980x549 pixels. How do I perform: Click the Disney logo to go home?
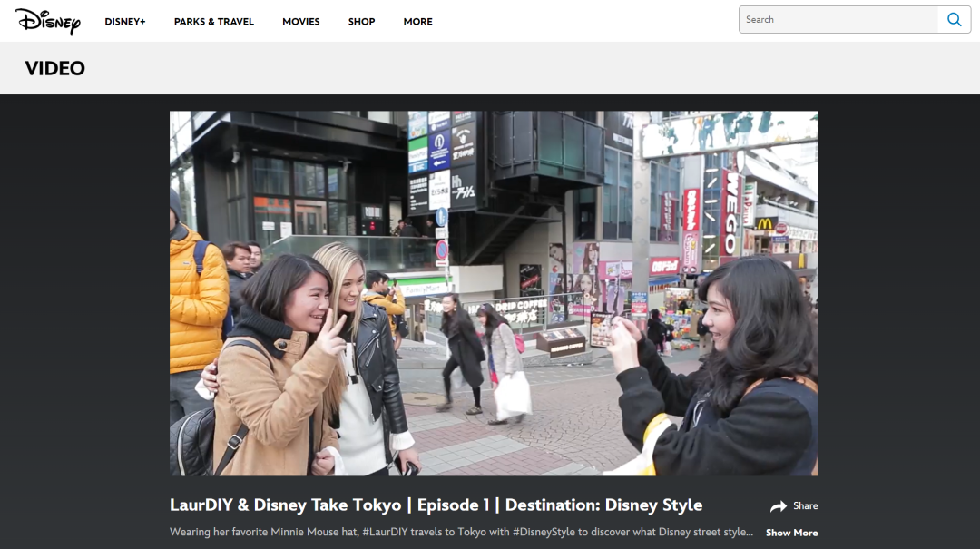(x=47, y=21)
